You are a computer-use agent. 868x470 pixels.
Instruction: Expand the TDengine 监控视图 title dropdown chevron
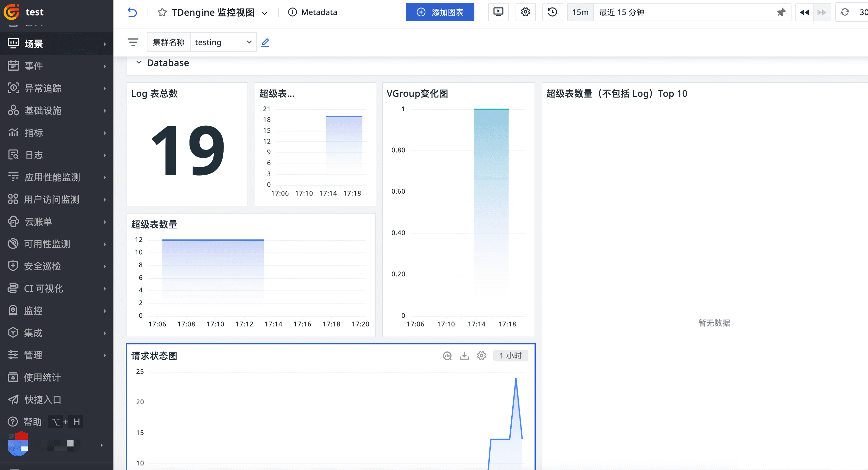(x=264, y=13)
